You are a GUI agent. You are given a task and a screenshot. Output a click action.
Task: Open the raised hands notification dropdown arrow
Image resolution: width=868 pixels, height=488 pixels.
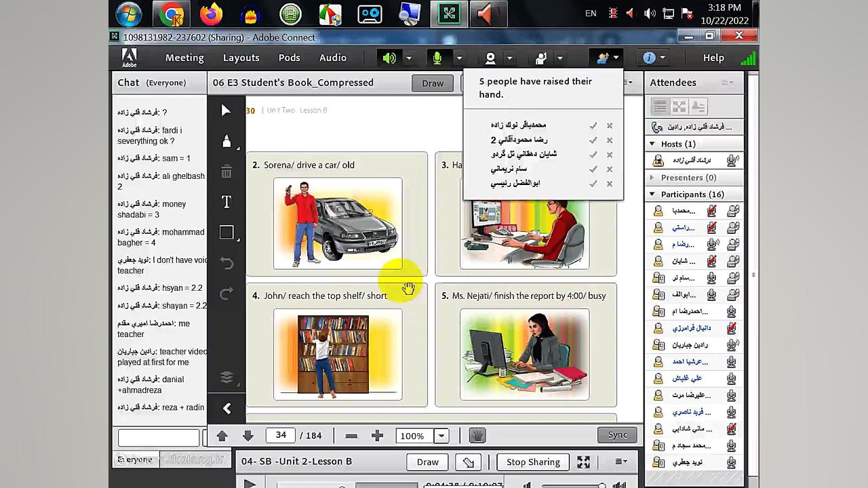pyautogui.click(x=616, y=58)
